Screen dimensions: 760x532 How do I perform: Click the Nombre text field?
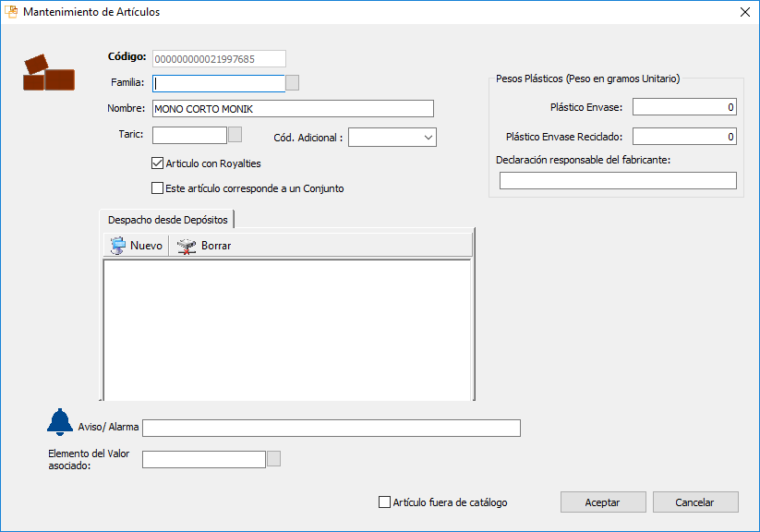coord(292,109)
